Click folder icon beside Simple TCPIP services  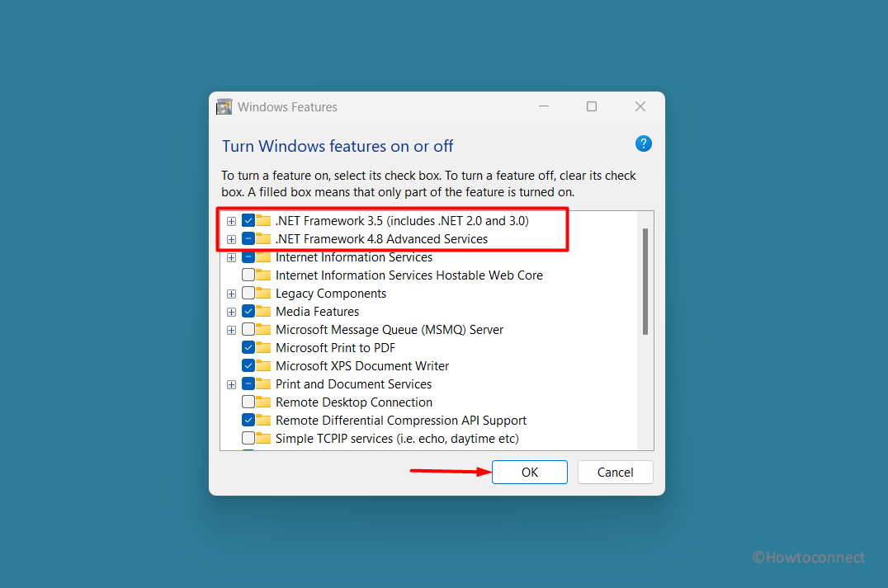pos(263,438)
